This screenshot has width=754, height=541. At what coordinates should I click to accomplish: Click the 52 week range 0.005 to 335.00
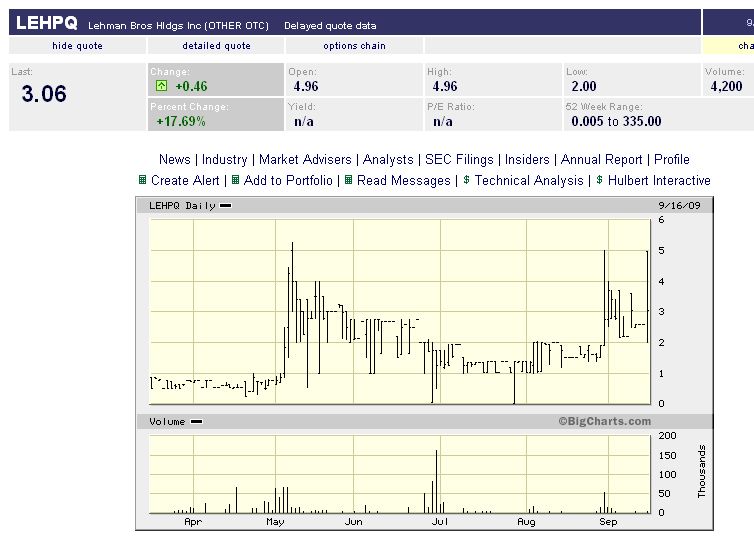[616, 121]
